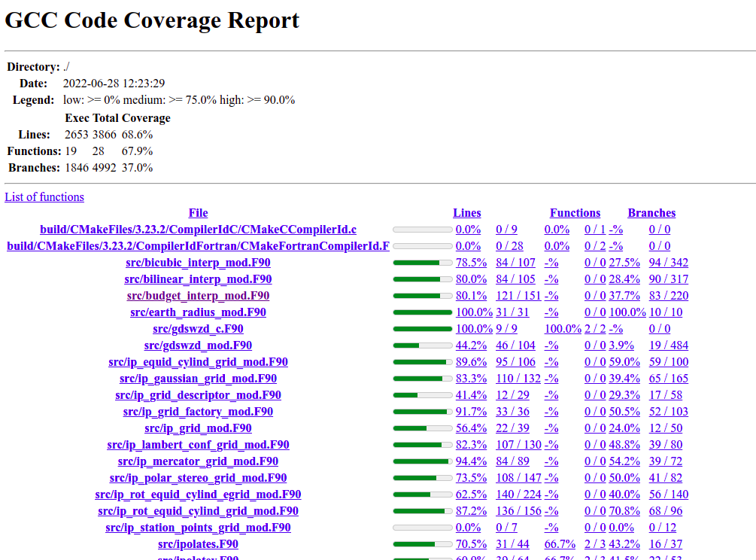
Task: Click 2 / 2 functions count for gdswzd_c.F90
Action: (x=595, y=329)
